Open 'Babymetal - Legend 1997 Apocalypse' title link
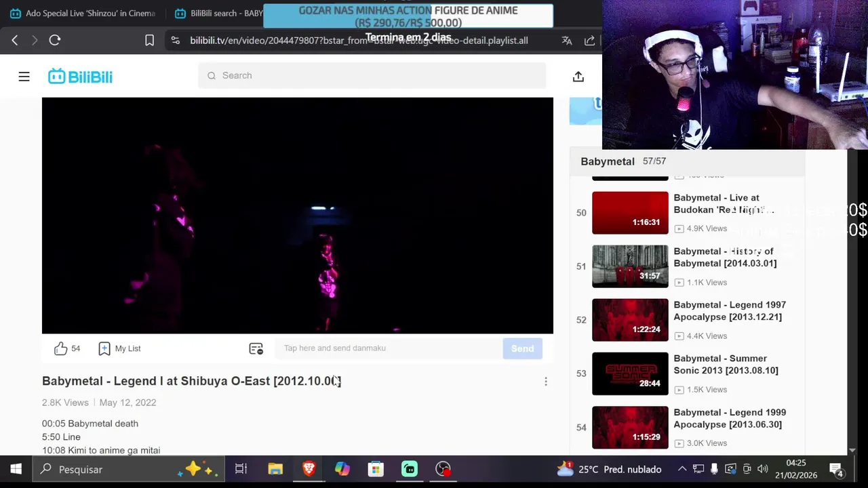This screenshot has height=488, width=868. [x=730, y=311]
